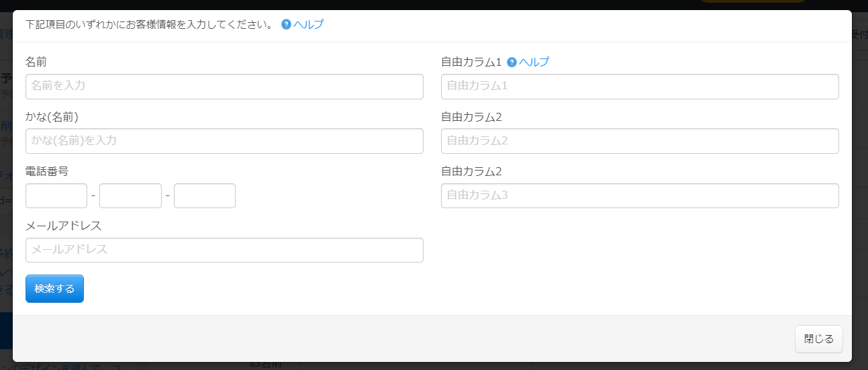This screenshot has width=868, height=370.
Task: Close the dialog with the 閉じる button
Action: coord(818,339)
